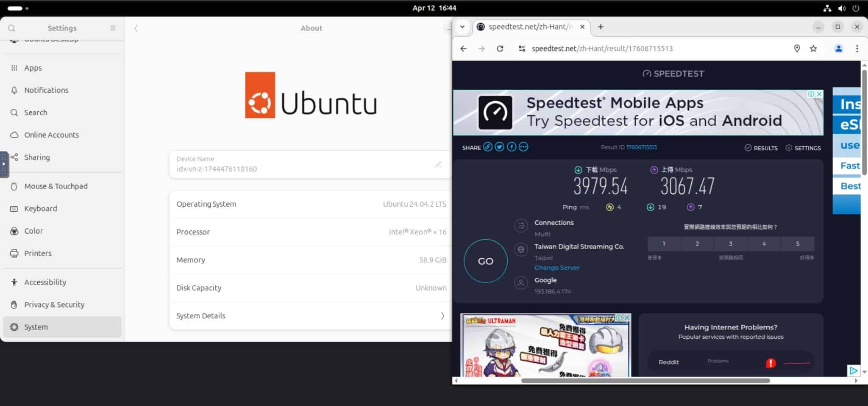Image resolution: width=868 pixels, height=406 pixels.
Task: Open the power menu icon in top bar
Action: pos(856,8)
